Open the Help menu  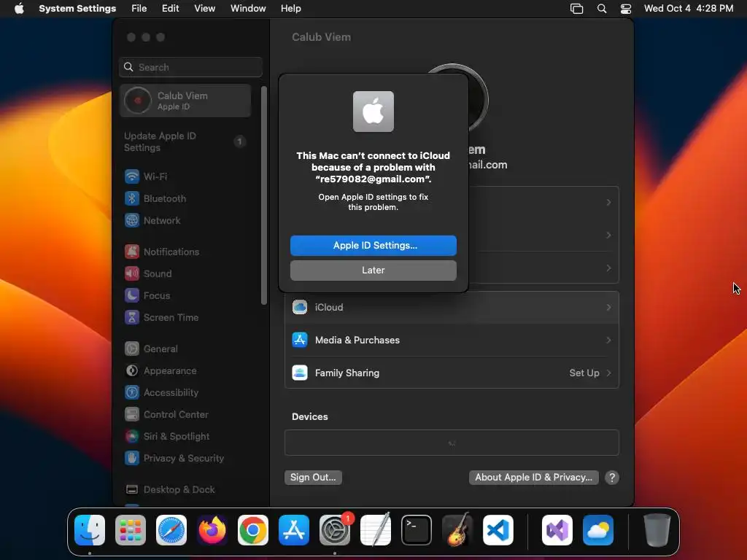pos(290,9)
